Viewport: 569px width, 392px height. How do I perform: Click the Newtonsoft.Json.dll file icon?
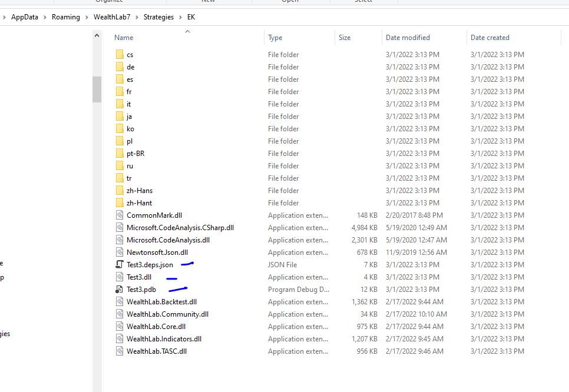coord(120,252)
